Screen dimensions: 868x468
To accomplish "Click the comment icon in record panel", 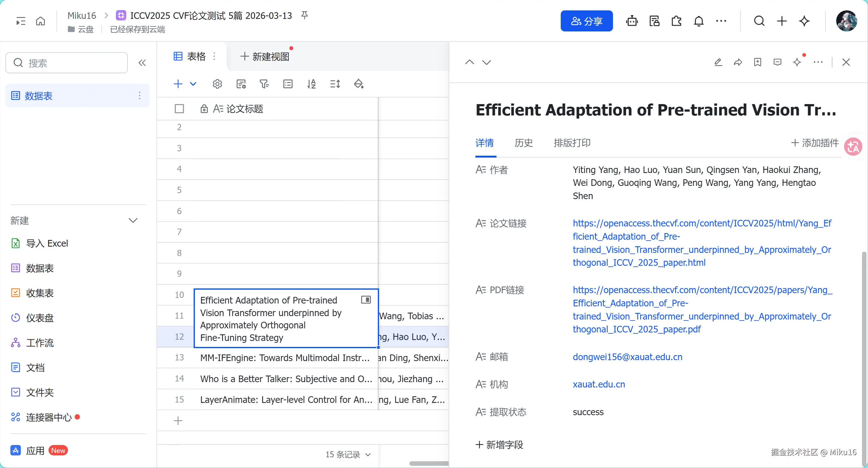I will (x=777, y=62).
